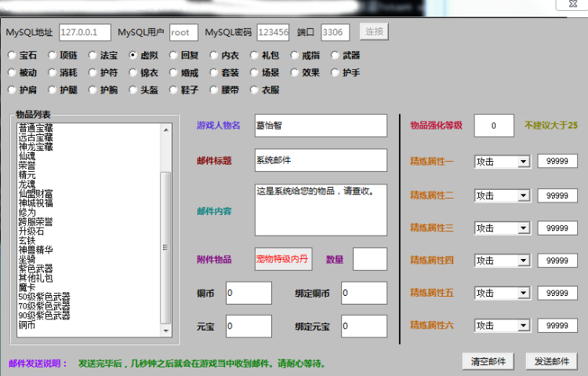
Task: Click the 物品强化等级 value field
Action: tap(494, 126)
